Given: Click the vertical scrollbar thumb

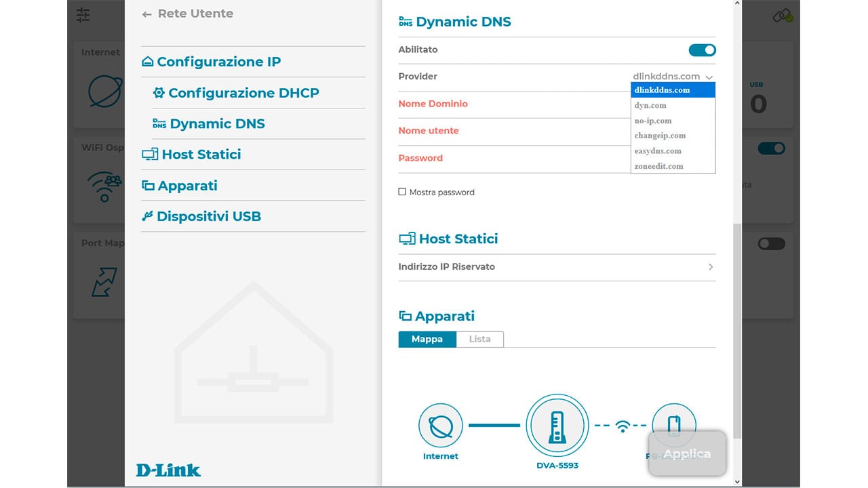Looking at the screenshot, I should tap(738, 332).
